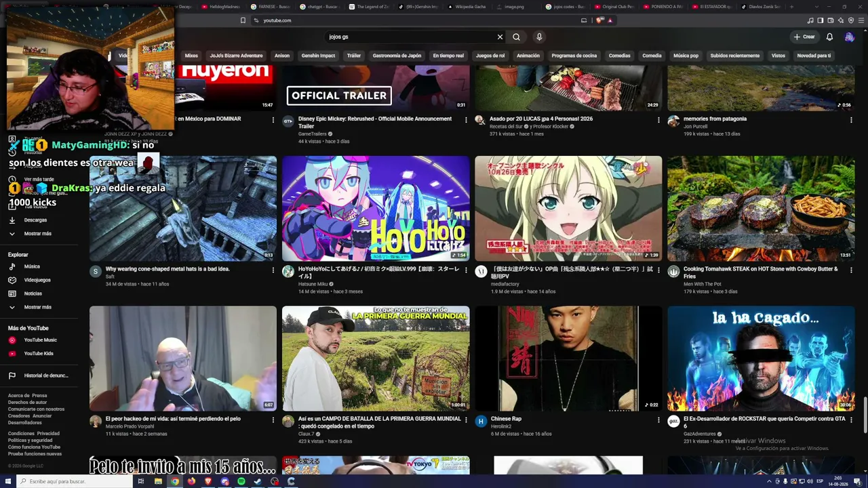
Task: Switch to Diavlos Zonik TikTok tab
Action: pos(760,7)
